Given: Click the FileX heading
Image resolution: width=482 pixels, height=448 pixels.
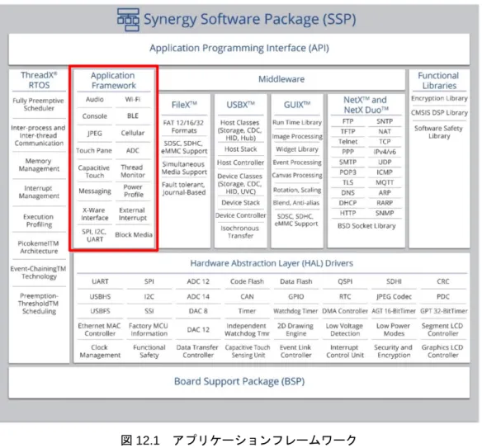Looking at the screenshot, I should click(x=184, y=105).
